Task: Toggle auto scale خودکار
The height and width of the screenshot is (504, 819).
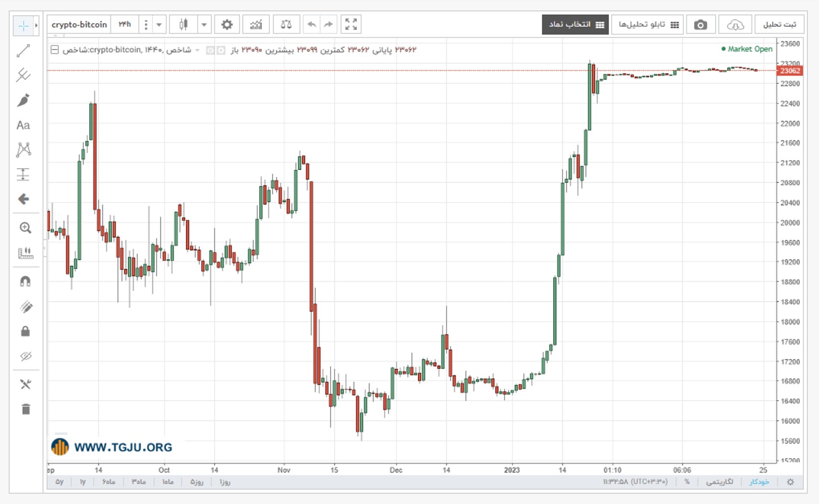Action: click(x=759, y=482)
